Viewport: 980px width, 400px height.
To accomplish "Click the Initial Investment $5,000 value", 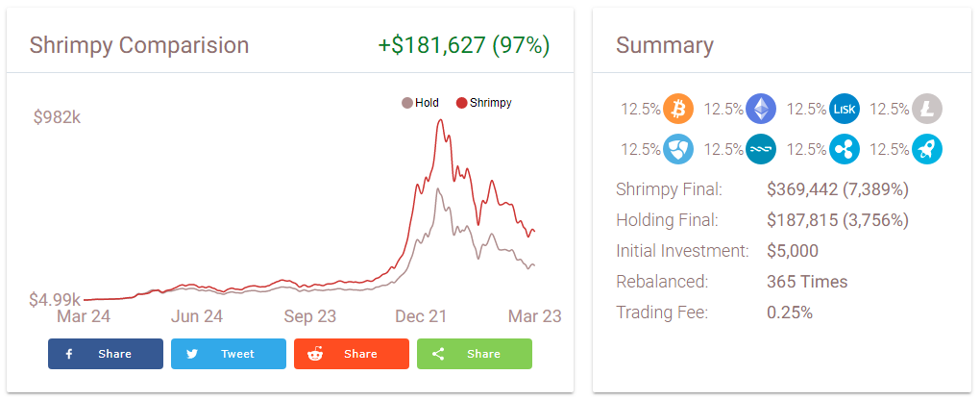I will point(793,251).
